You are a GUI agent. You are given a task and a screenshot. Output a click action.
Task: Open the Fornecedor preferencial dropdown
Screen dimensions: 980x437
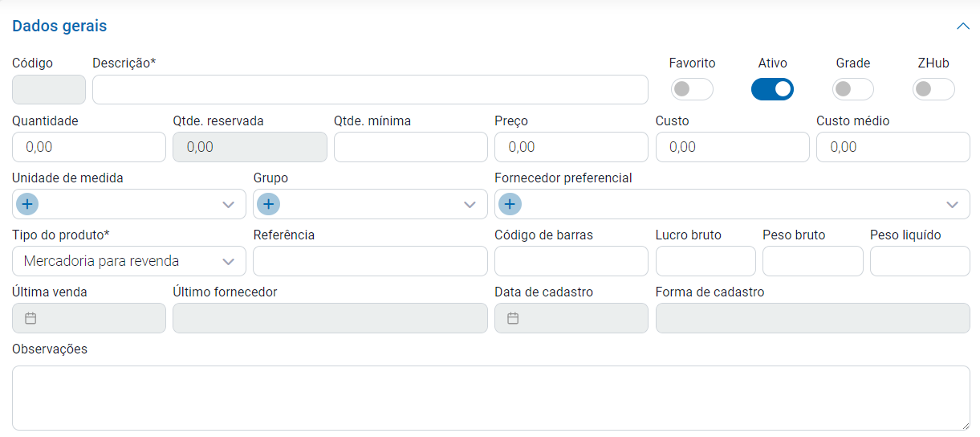coord(952,205)
